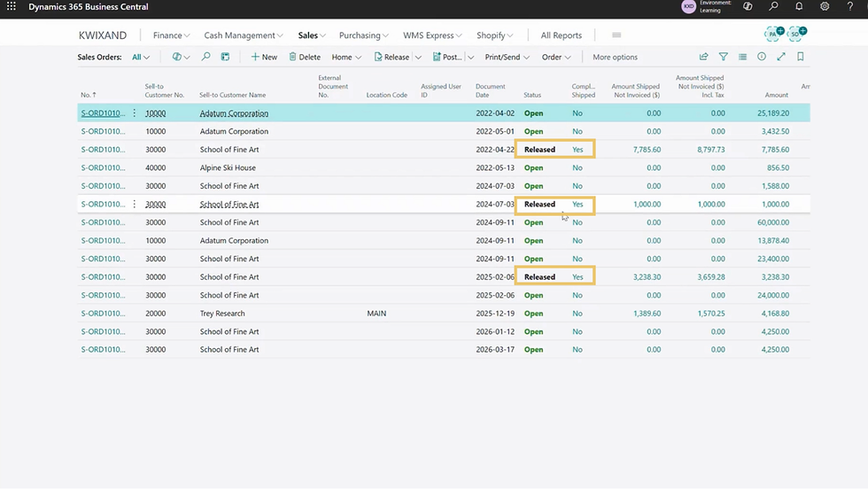
Task: Click the Amount column header
Action: tap(776, 95)
